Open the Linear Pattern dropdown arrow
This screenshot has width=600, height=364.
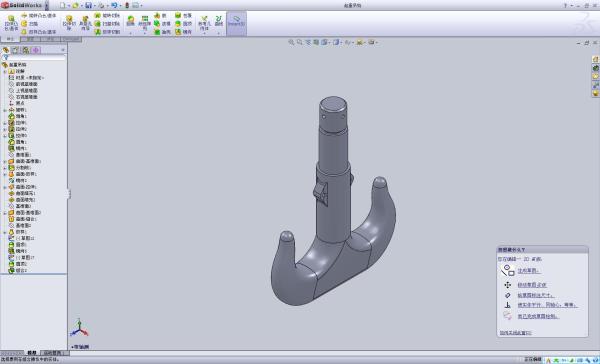(x=145, y=33)
